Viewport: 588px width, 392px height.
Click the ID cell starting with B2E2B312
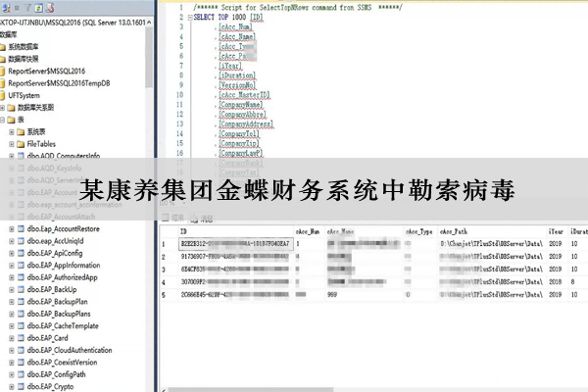coord(235,244)
